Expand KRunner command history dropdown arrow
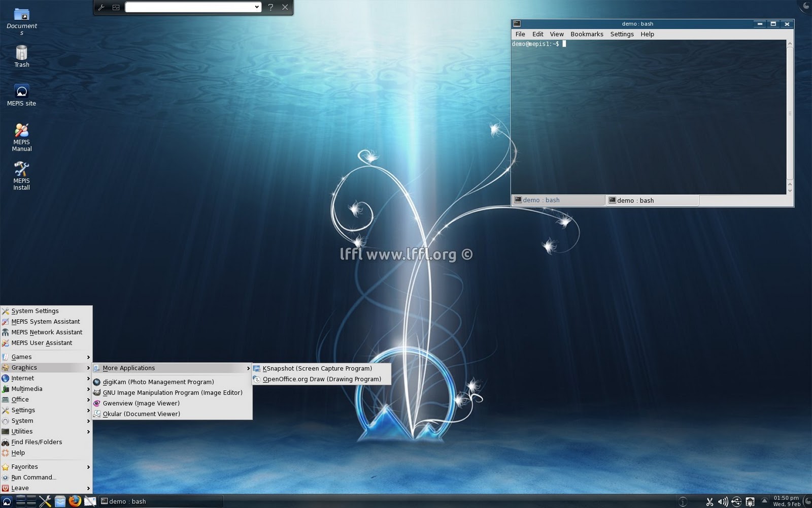 (x=257, y=7)
